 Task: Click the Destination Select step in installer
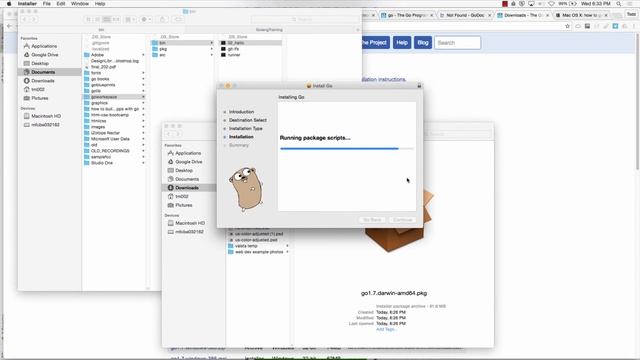(x=247, y=120)
